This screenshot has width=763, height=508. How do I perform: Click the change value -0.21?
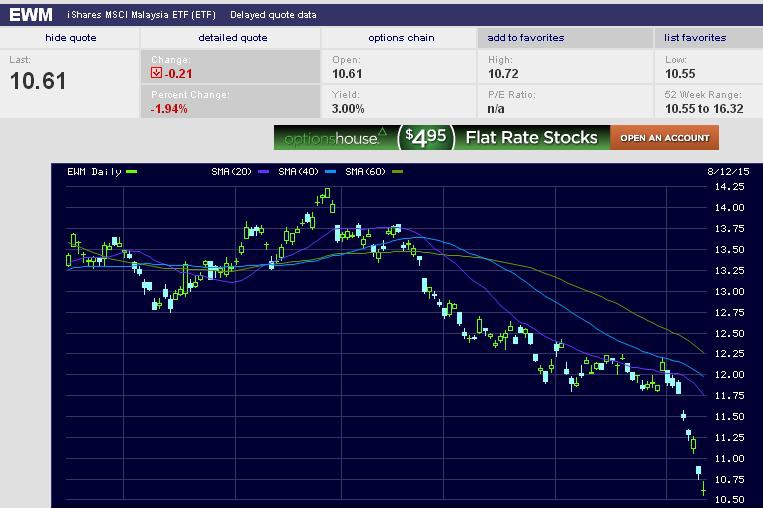pos(178,74)
